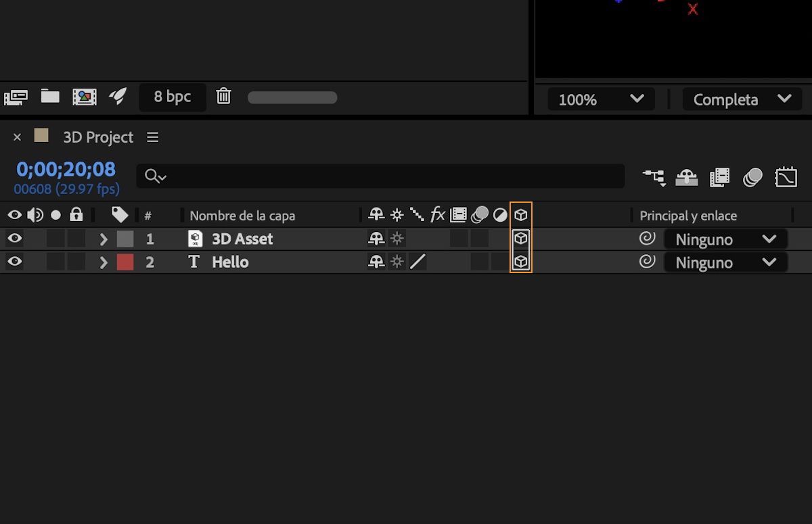Open the Graph Editor

[x=786, y=177]
